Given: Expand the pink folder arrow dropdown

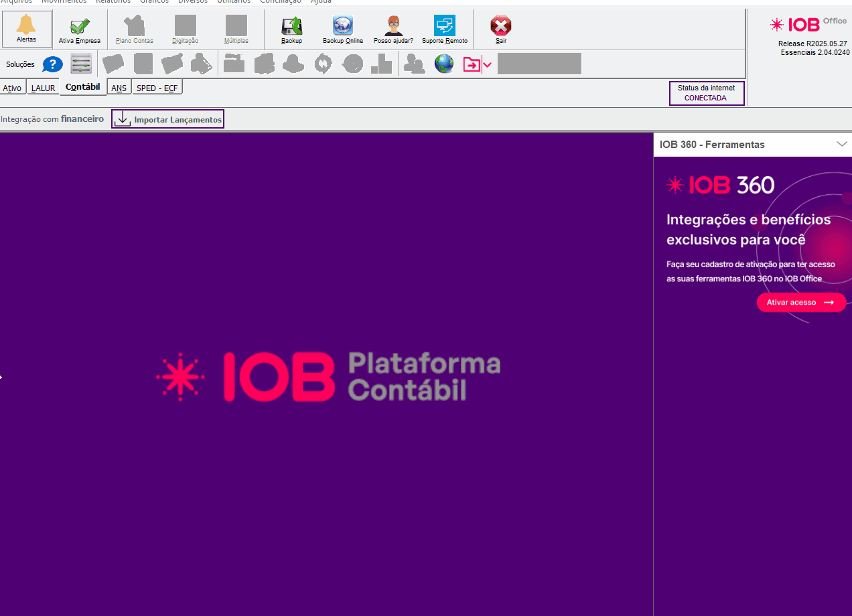Looking at the screenshot, I should pyautogui.click(x=488, y=65).
